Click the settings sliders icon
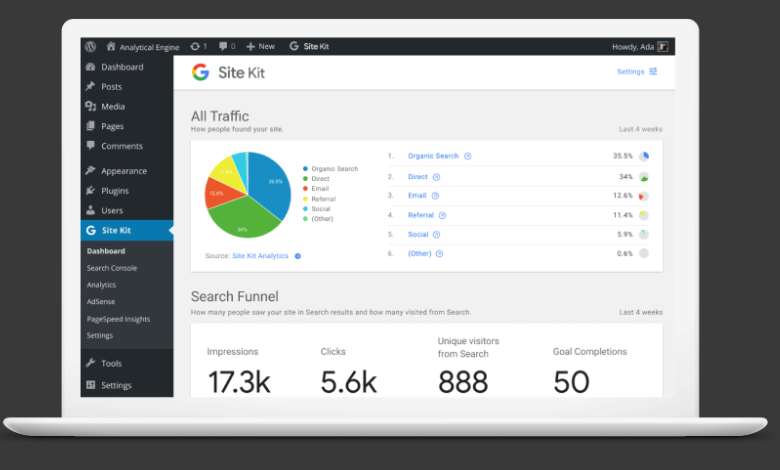This screenshot has width=780, height=470. (653, 72)
